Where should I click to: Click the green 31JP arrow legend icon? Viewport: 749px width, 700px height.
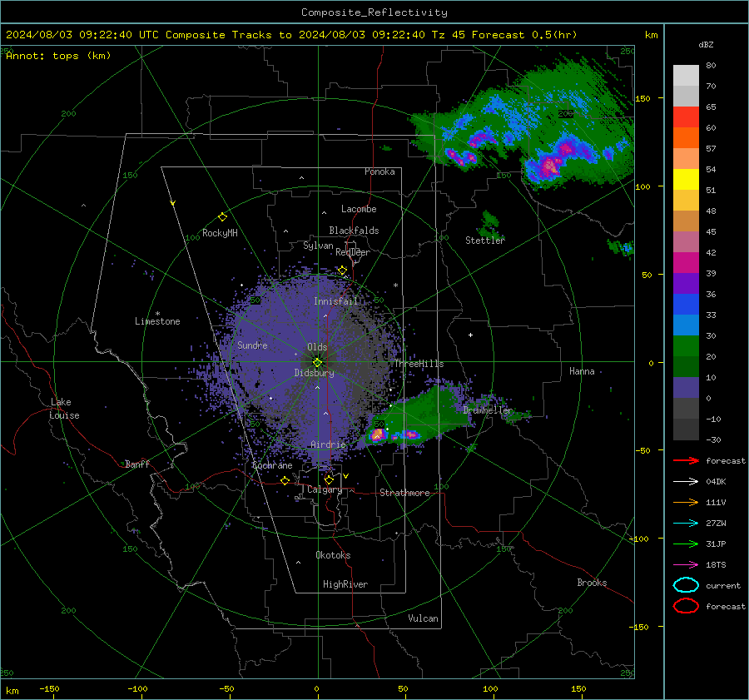686,544
